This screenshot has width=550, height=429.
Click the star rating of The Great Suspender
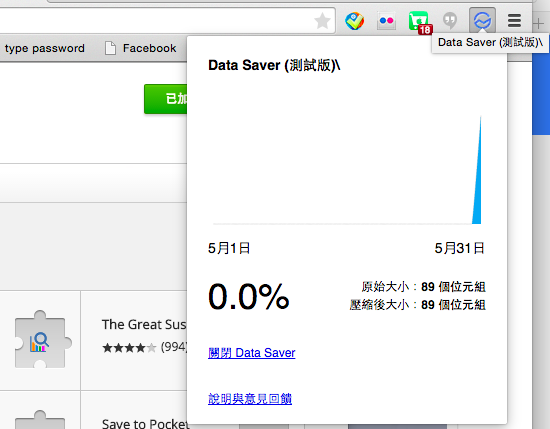pyautogui.click(x=129, y=348)
